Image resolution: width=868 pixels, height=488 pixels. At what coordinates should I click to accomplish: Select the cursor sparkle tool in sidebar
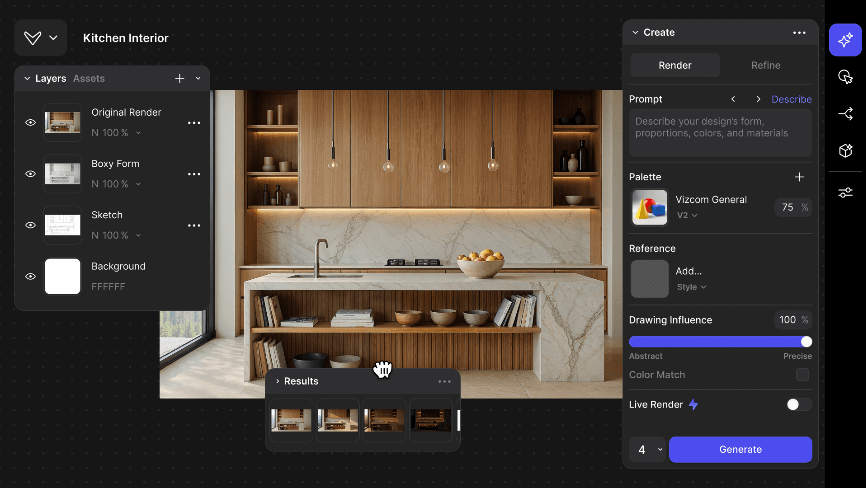pyautogui.click(x=845, y=77)
